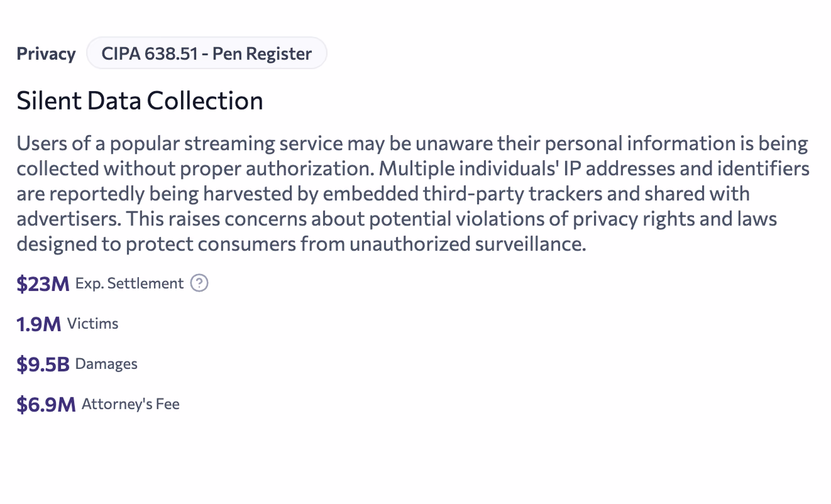The image size is (831, 504).
Task: Open the Silent Data Collection case title
Action: 140,101
